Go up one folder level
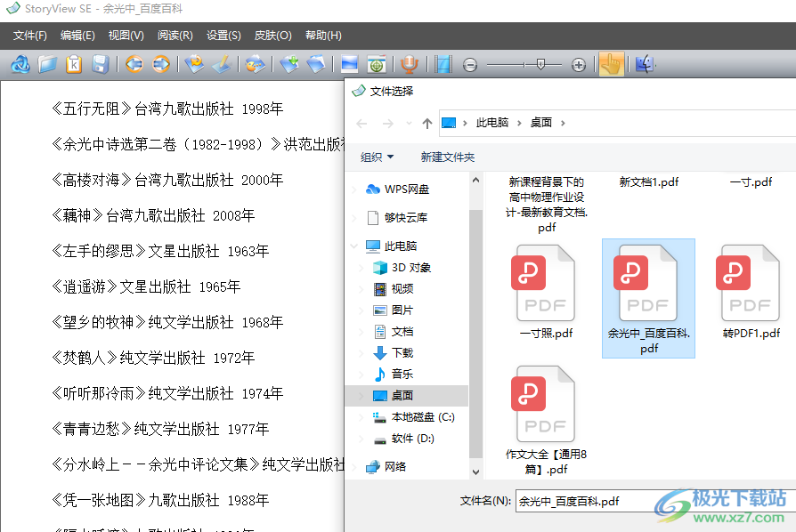 click(x=426, y=124)
